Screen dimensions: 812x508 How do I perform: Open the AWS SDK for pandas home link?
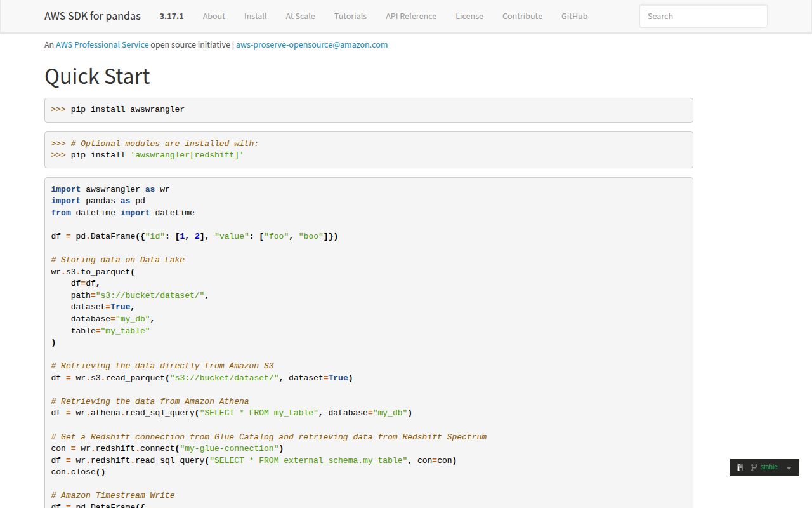[x=93, y=16]
